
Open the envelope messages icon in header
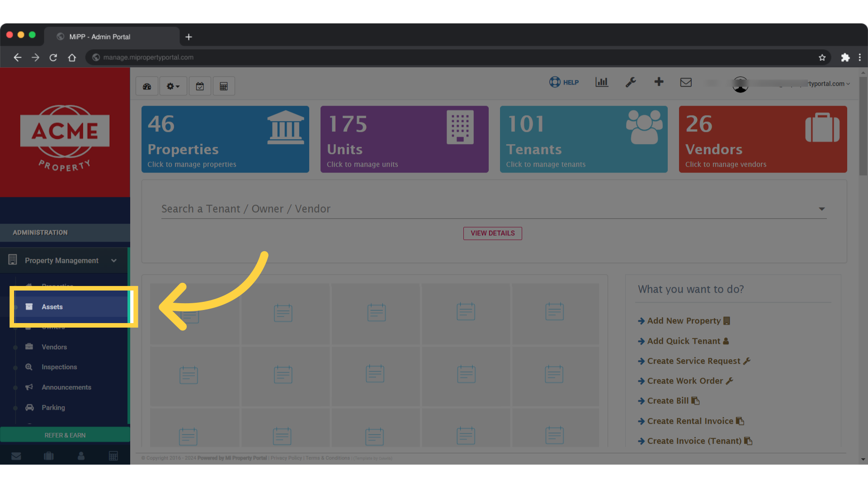(686, 82)
